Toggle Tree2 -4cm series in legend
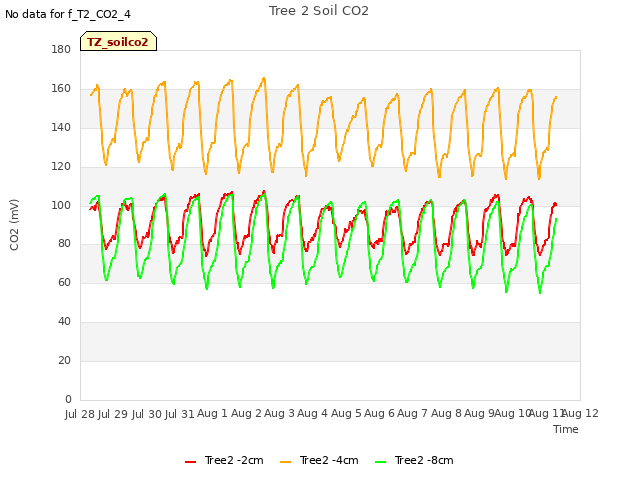The image size is (640, 480). pyautogui.click(x=319, y=460)
